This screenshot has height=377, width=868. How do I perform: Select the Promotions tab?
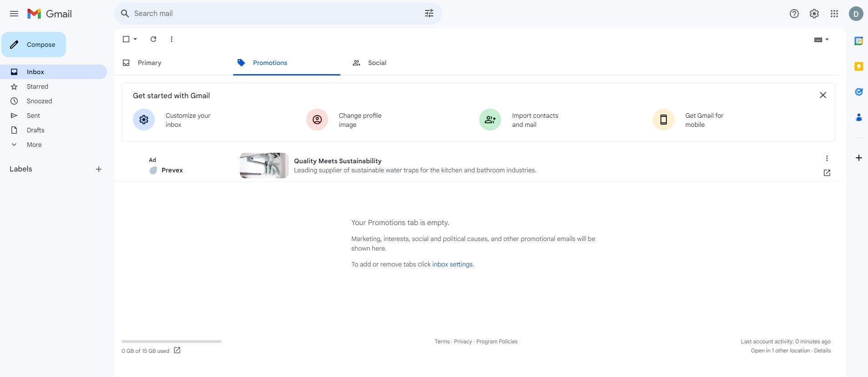click(287, 63)
